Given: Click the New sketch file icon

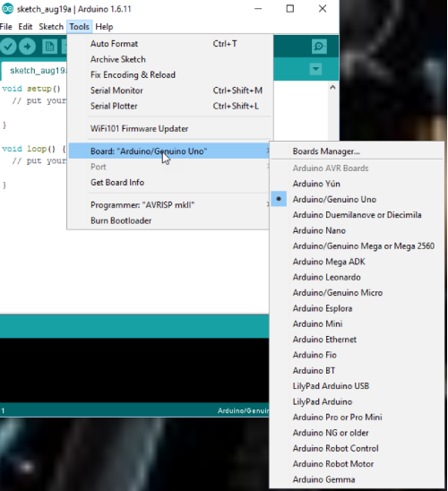Looking at the screenshot, I should click(49, 47).
